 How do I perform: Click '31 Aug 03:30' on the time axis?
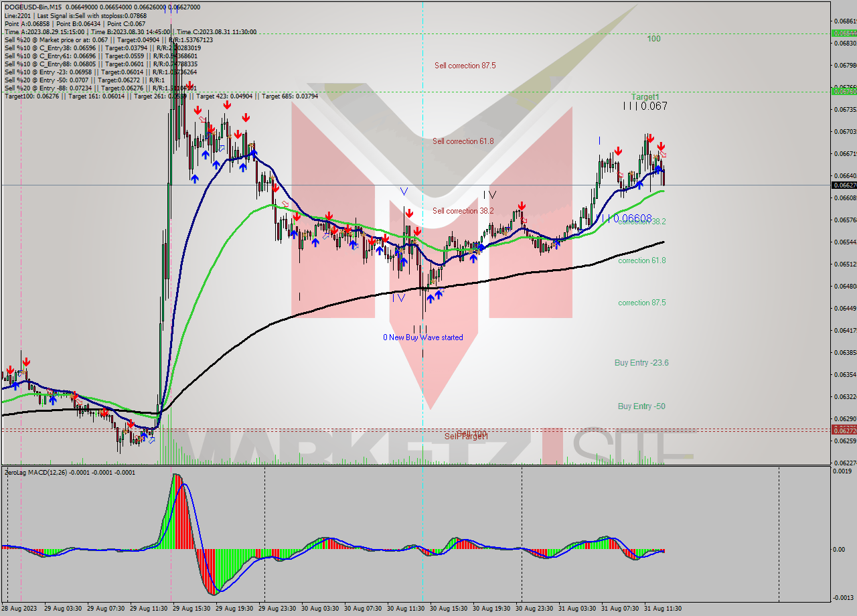(577, 609)
